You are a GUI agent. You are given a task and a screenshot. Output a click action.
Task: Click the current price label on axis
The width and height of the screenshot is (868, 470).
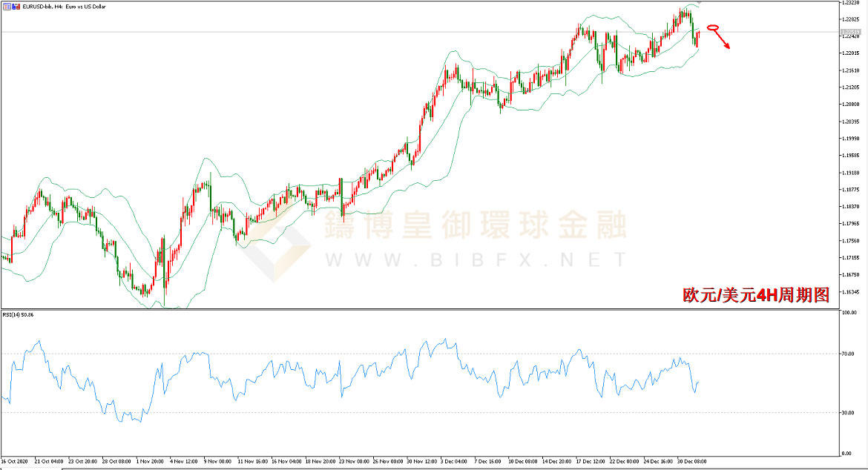(852, 33)
